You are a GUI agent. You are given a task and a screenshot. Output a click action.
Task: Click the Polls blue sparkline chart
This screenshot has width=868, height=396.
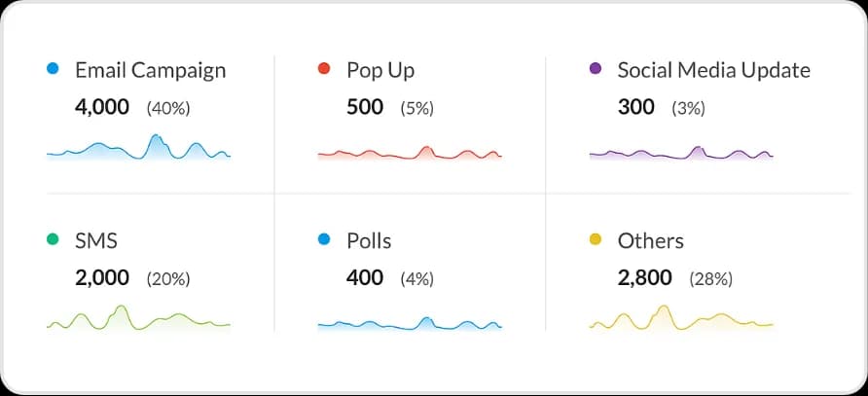[x=410, y=323]
